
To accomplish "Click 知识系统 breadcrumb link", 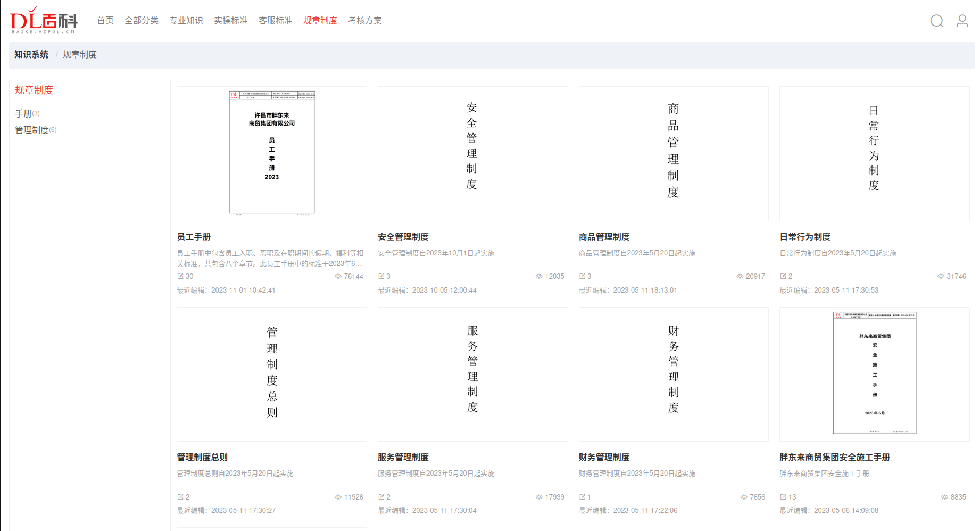I will (31, 54).
